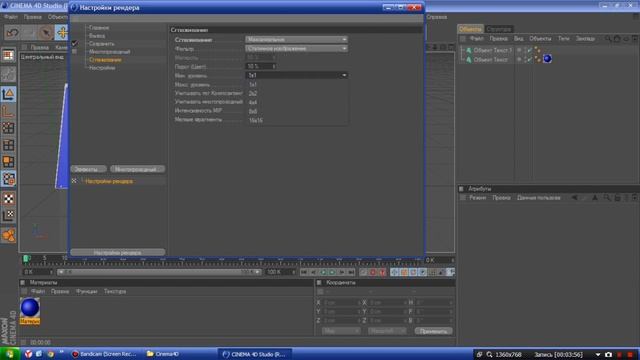Image resolution: width=640 pixels, height=360 pixels.
Task: Click the lock icon in Attributes panel
Action: tap(617, 198)
